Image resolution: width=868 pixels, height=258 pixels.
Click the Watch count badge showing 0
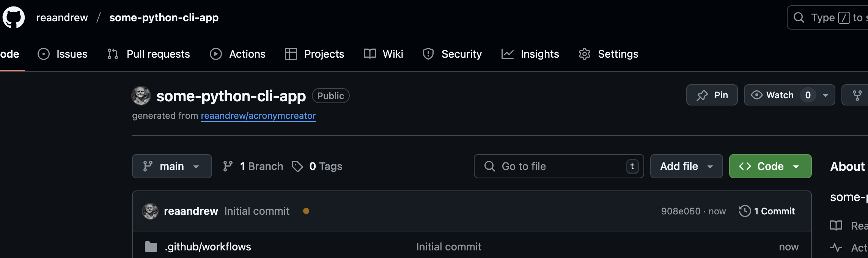808,95
